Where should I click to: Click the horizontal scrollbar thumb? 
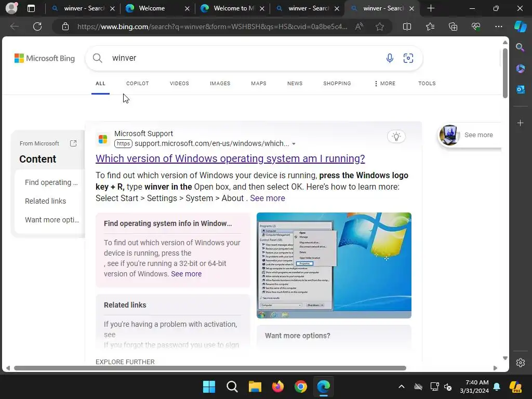[210, 368]
